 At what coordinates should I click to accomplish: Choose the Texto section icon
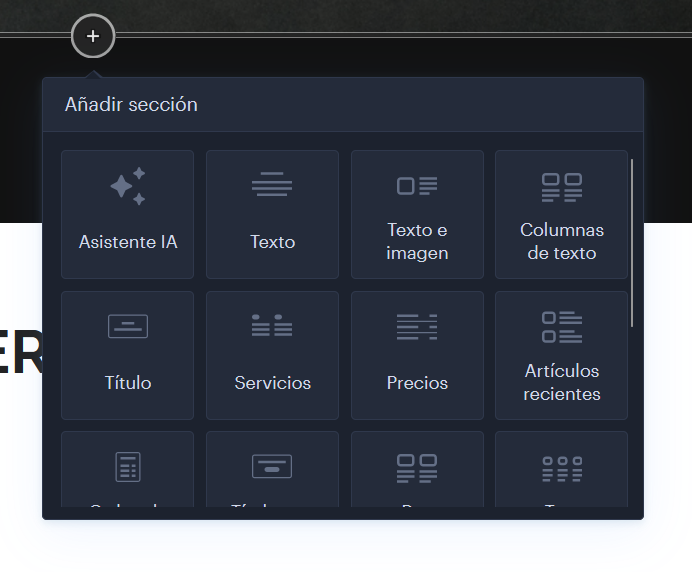coord(272,185)
